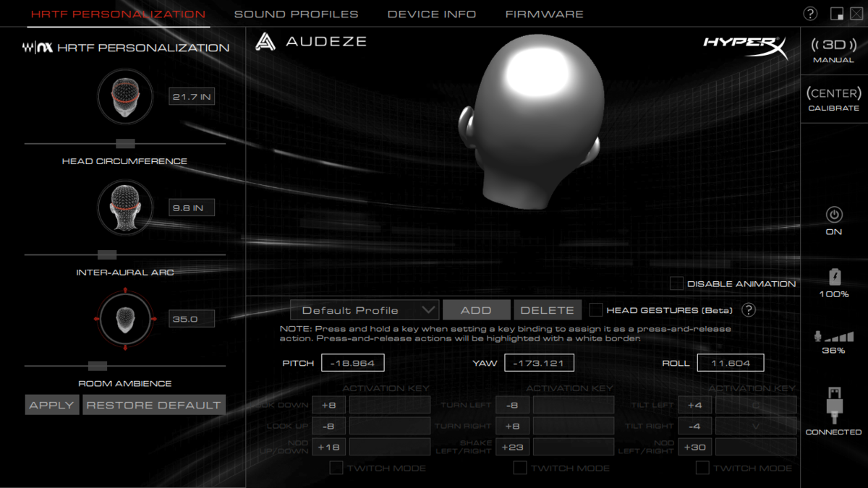Image resolution: width=868 pixels, height=488 pixels.
Task: Click the Look Down activation key field
Action: (x=390, y=405)
